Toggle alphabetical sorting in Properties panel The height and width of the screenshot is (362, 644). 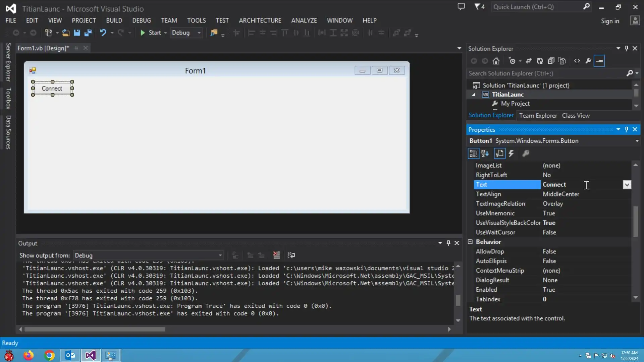pyautogui.click(x=485, y=154)
